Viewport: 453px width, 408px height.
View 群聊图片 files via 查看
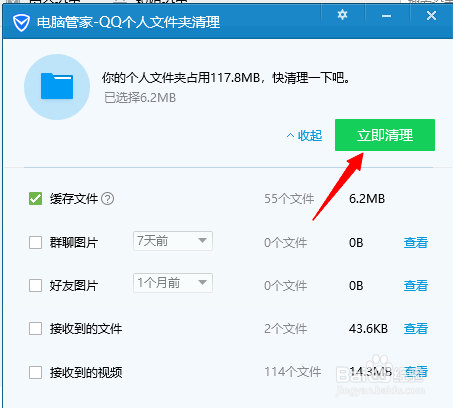click(416, 243)
